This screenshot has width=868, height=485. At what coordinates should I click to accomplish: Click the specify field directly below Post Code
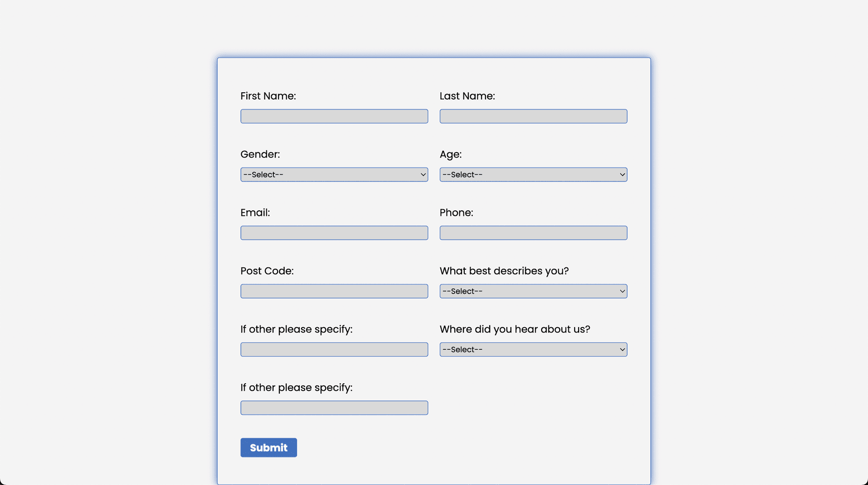(334, 350)
